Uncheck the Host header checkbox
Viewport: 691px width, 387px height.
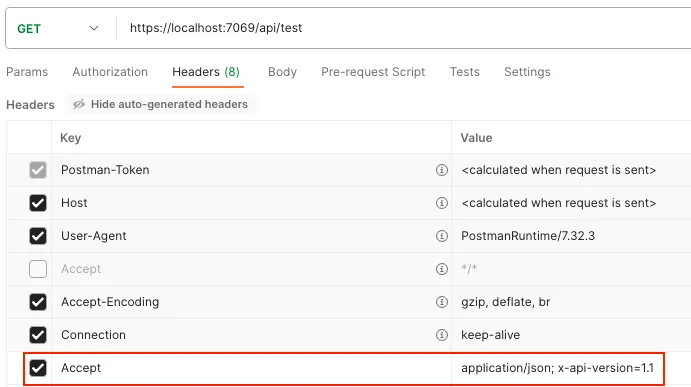coord(38,203)
